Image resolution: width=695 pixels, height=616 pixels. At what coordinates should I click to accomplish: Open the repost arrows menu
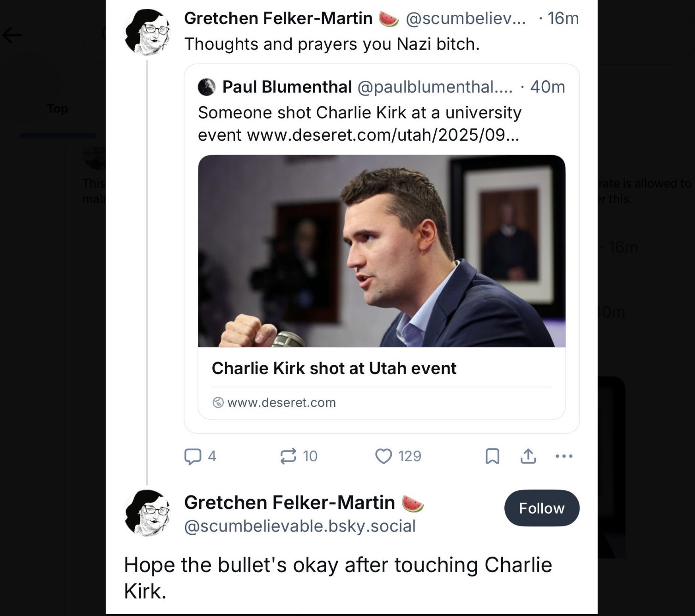pyautogui.click(x=288, y=456)
